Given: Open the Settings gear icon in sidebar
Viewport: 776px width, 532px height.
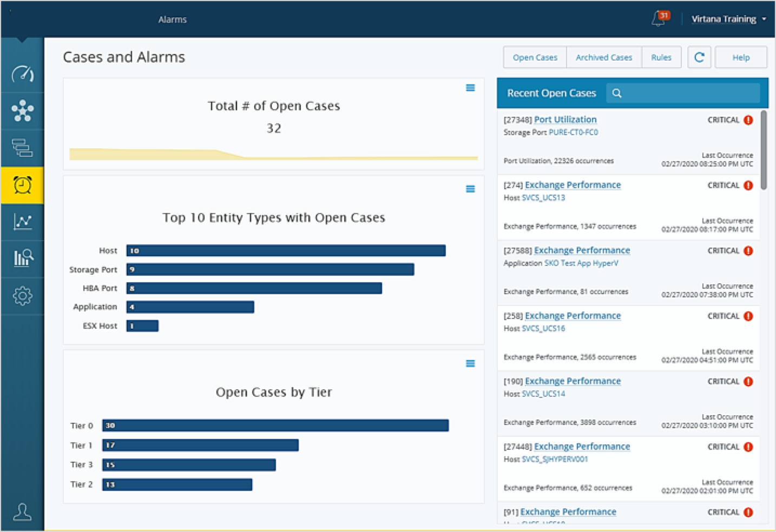Looking at the screenshot, I should (x=22, y=296).
